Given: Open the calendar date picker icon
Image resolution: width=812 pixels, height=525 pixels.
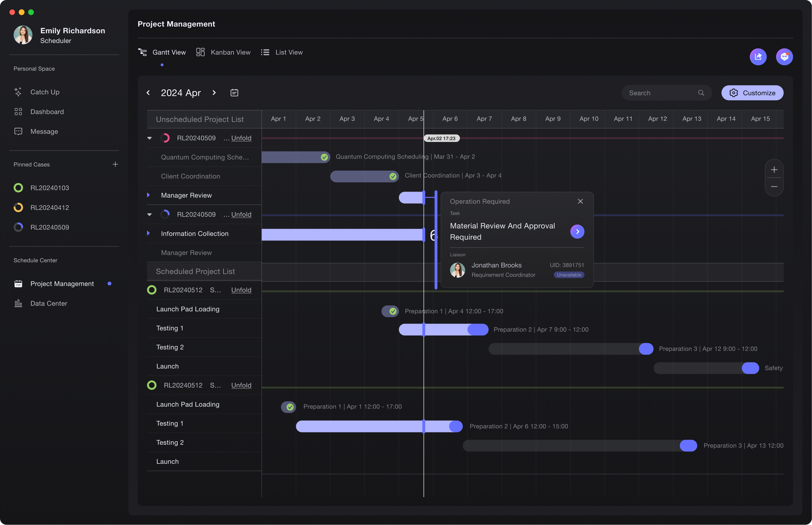Looking at the screenshot, I should pyautogui.click(x=234, y=93).
